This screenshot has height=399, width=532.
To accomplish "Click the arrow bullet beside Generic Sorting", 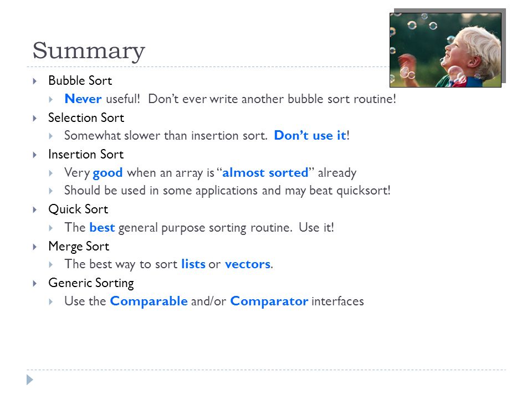I will tap(34, 283).
